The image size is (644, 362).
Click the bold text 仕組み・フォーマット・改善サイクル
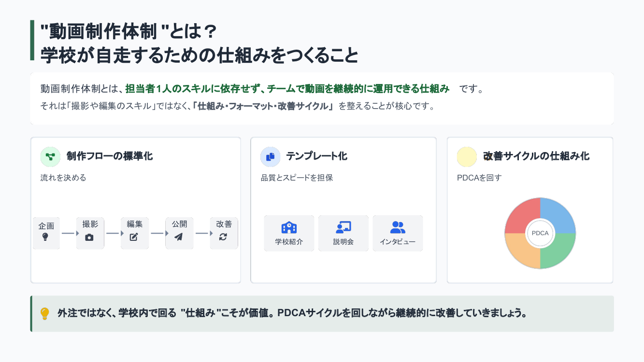pos(263,106)
